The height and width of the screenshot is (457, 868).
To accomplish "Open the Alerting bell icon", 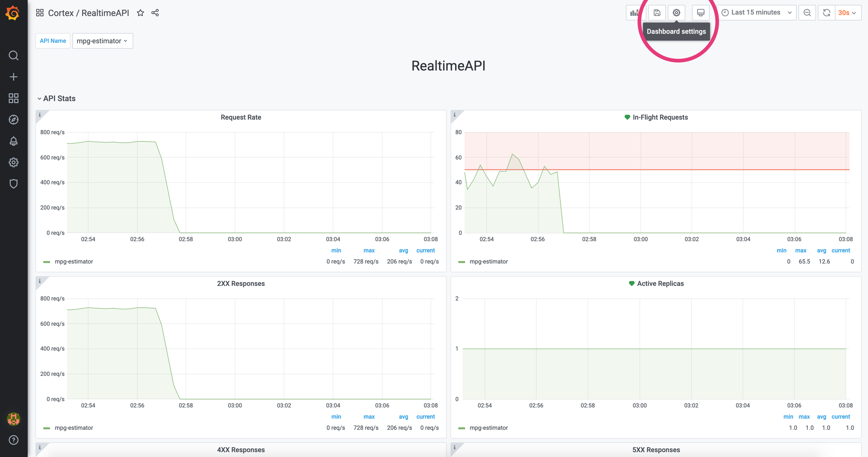I will (x=14, y=141).
